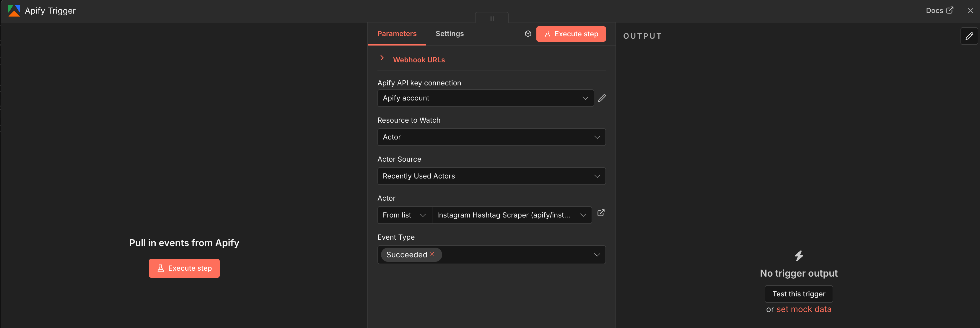Edit the Apify API key connection via pencil icon
This screenshot has width=980, height=328.
[x=602, y=98]
